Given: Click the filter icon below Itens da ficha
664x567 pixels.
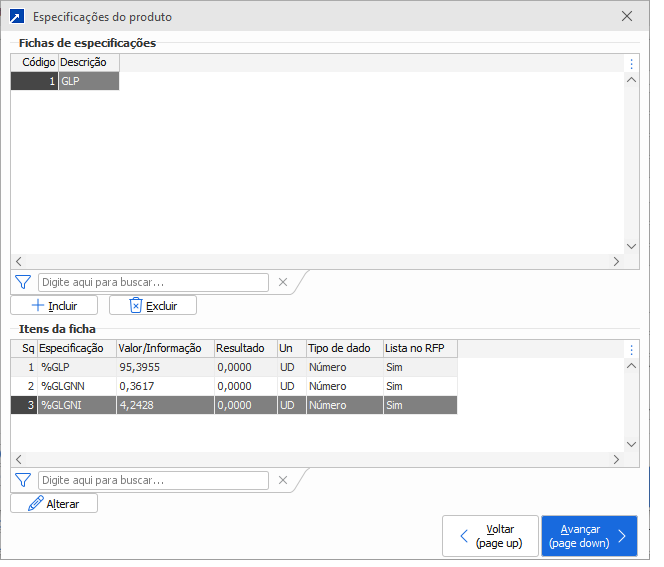Looking at the screenshot, I should 24,481.
